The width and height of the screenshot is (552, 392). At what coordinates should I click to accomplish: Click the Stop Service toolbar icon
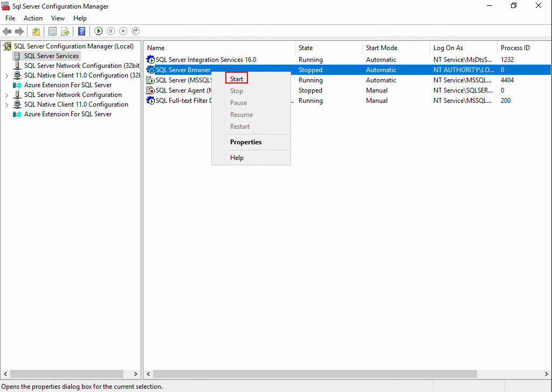coord(123,31)
